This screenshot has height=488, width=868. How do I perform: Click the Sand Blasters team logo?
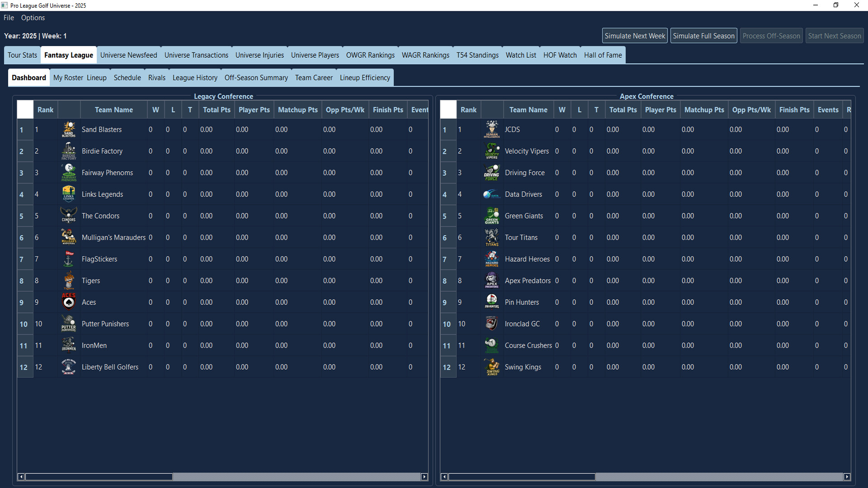(x=69, y=129)
